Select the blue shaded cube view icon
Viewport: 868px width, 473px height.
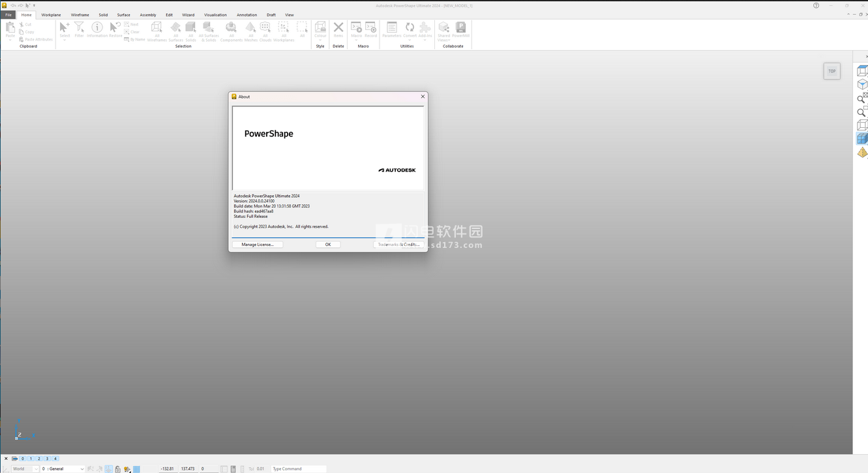[x=862, y=138]
